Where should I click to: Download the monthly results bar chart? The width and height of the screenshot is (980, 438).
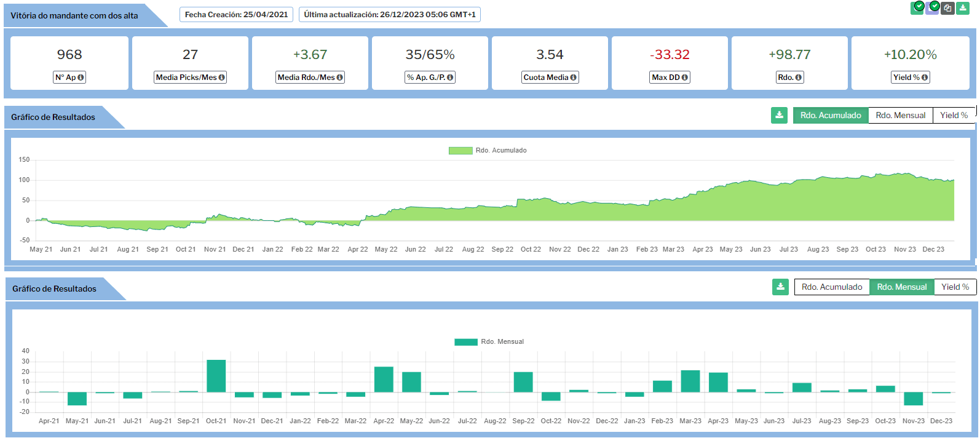pos(780,287)
